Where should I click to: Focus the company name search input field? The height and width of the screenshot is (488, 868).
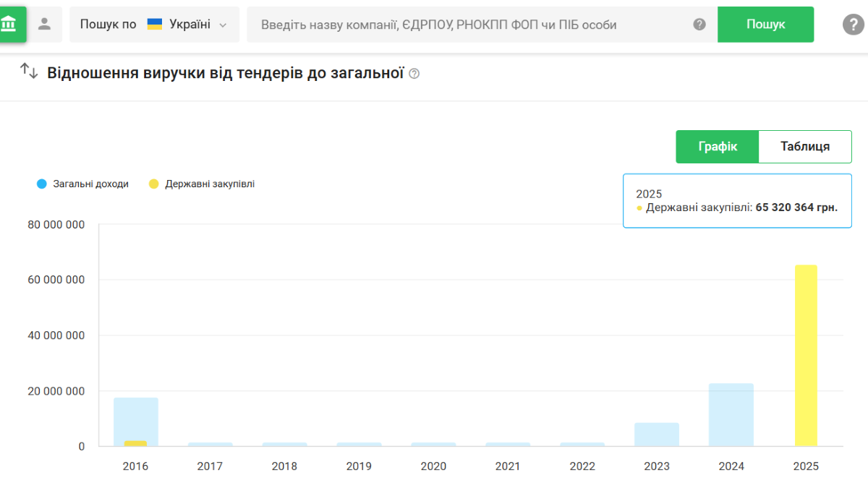click(470, 25)
